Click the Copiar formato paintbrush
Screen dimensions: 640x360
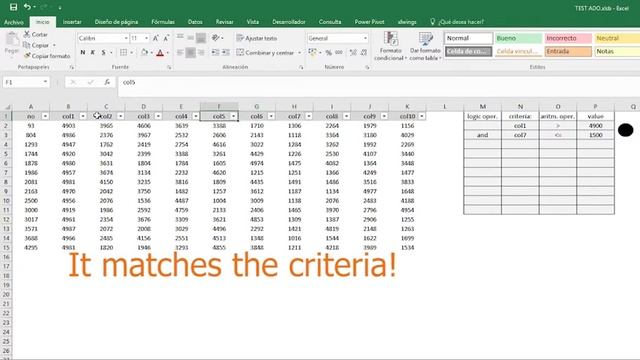27,56
